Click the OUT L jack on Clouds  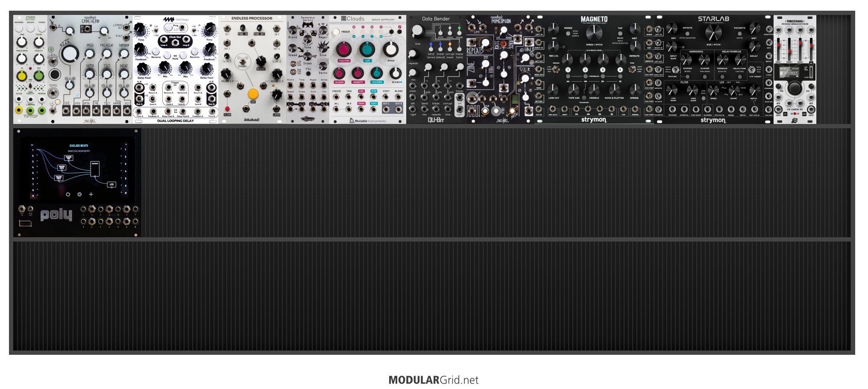[386, 109]
